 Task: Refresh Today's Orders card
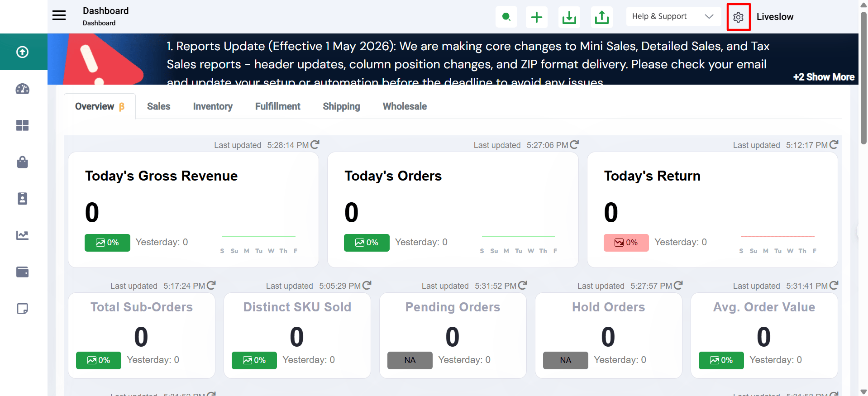574,144
